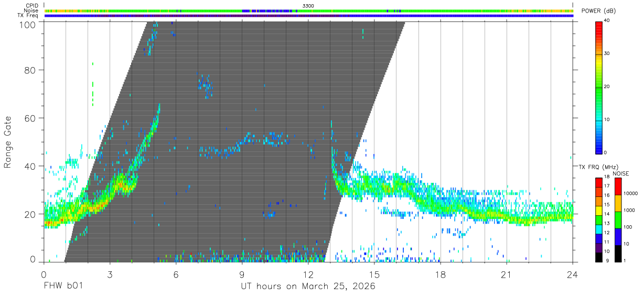Click the range gate tick label 80
Screen dimensions: 644x297
coord(30,71)
